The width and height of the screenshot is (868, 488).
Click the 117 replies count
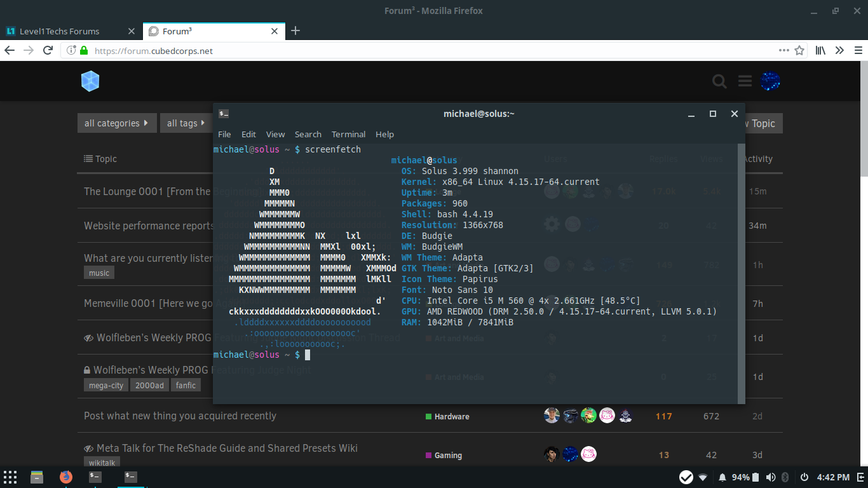pyautogui.click(x=664, y=416)
